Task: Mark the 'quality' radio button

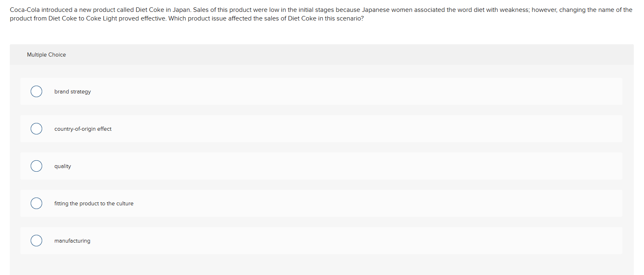Action: (36, 166)
